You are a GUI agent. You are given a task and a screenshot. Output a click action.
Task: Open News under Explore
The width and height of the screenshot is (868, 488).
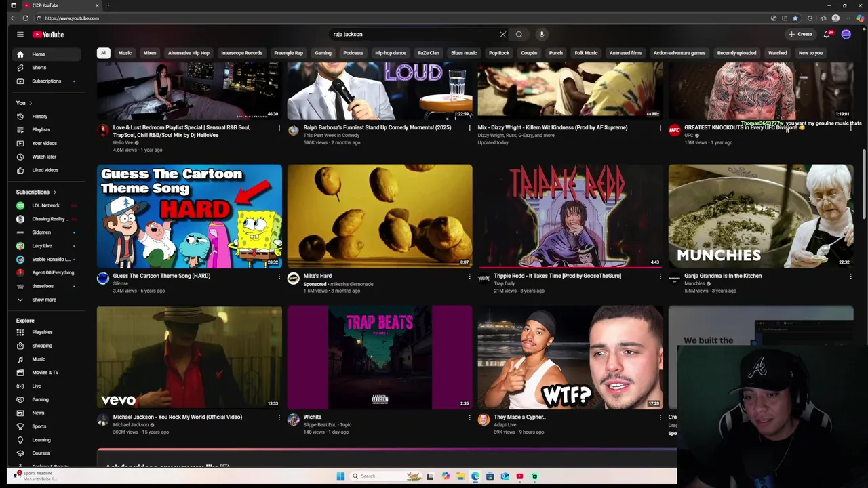click(x=46, y=413)
